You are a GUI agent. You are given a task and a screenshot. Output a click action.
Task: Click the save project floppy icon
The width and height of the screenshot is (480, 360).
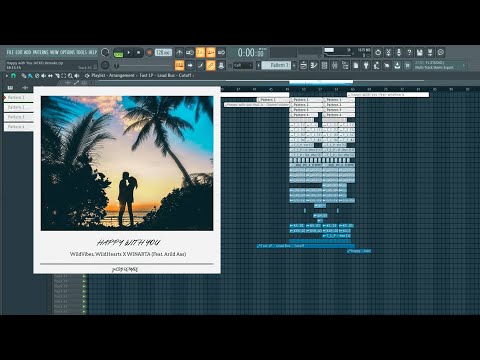click(420, 52)
